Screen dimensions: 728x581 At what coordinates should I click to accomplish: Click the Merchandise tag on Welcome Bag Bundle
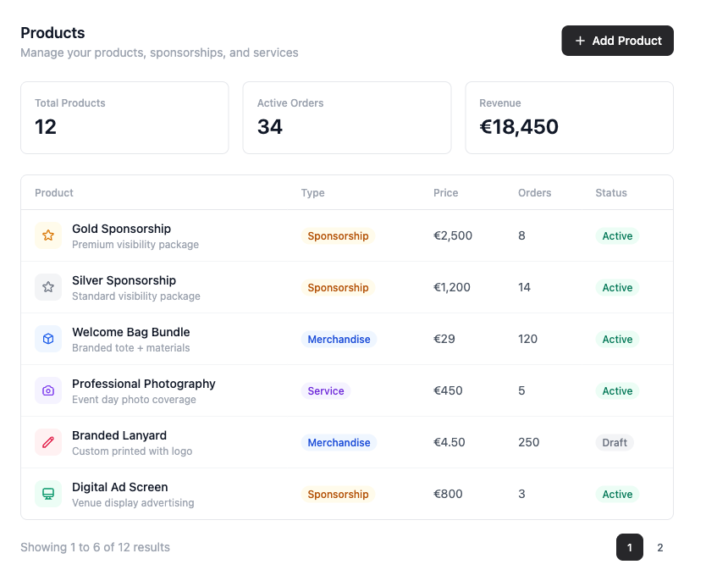pyautogui.click(x=339, y=339)
